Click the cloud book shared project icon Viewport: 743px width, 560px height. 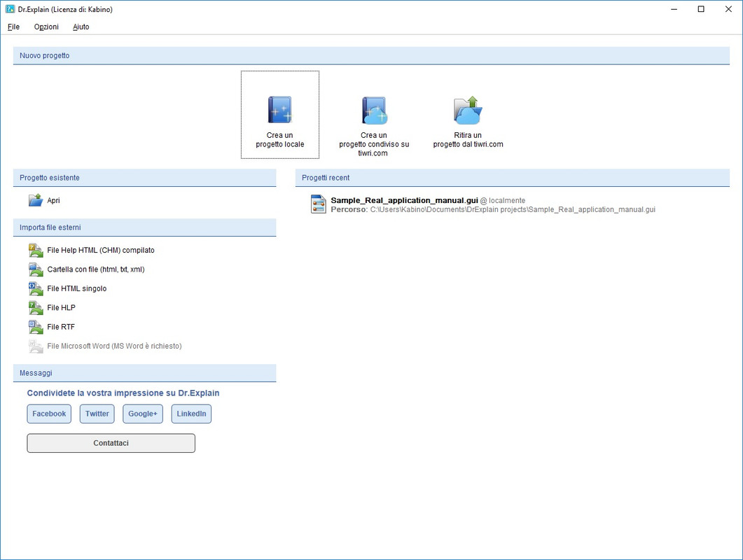(x=375, y=111)
